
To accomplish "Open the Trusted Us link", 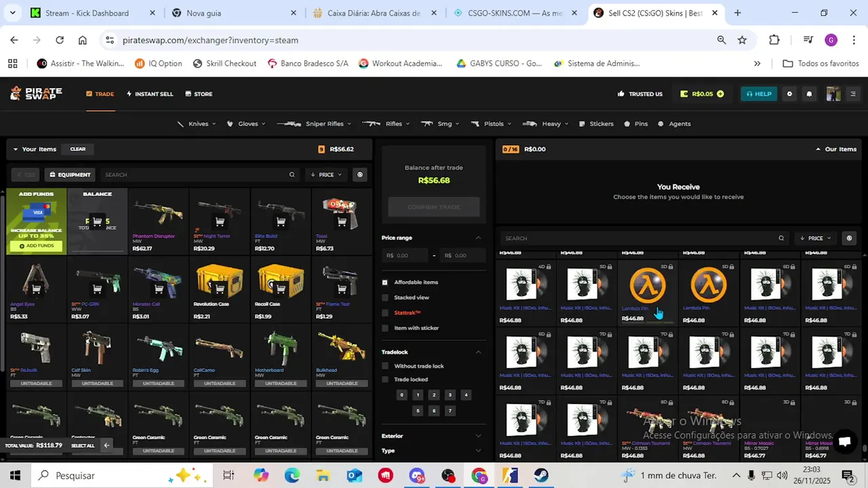I will point(640,94).
